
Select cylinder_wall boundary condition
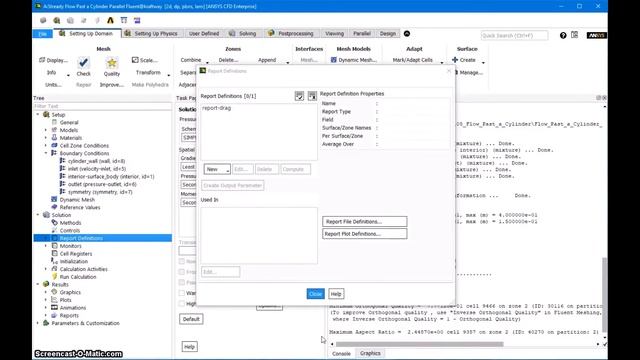coord(96,161)
